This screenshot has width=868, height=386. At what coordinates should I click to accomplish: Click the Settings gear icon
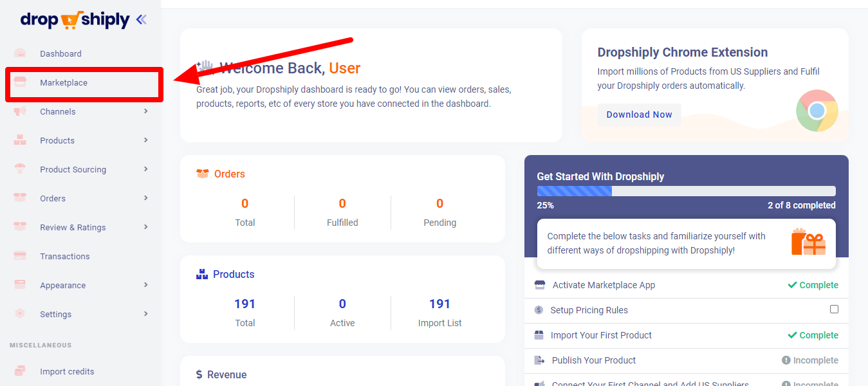20,314
